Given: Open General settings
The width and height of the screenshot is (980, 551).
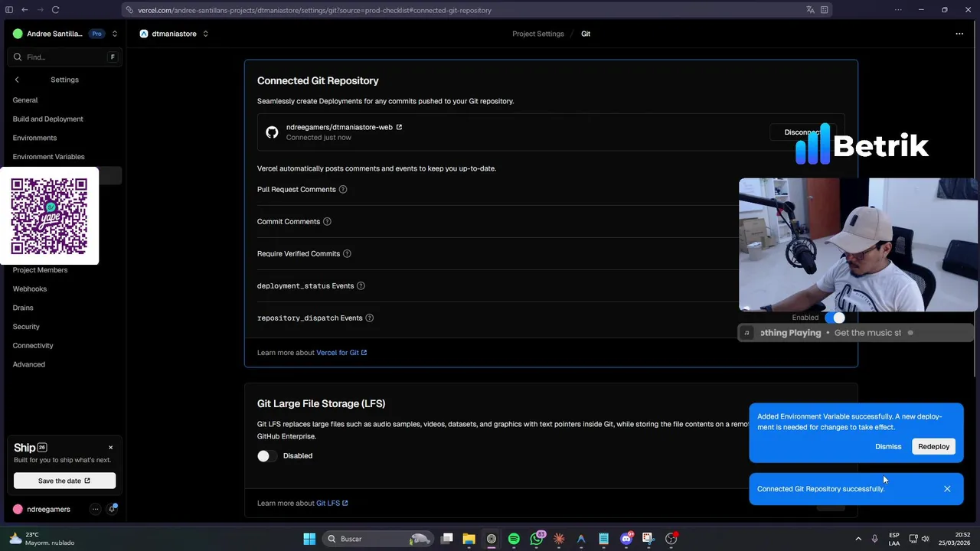Looking at the screenshot, I should (25, 100).
